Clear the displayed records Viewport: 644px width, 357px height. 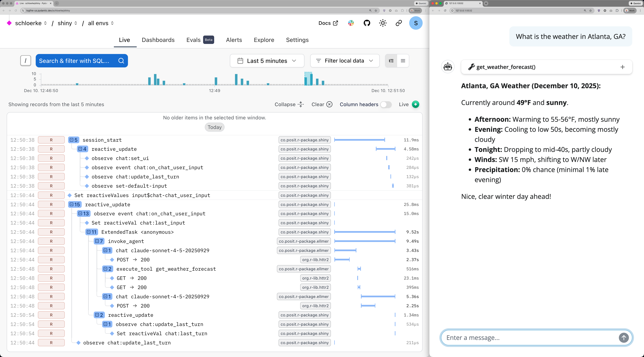coord(321,104)
